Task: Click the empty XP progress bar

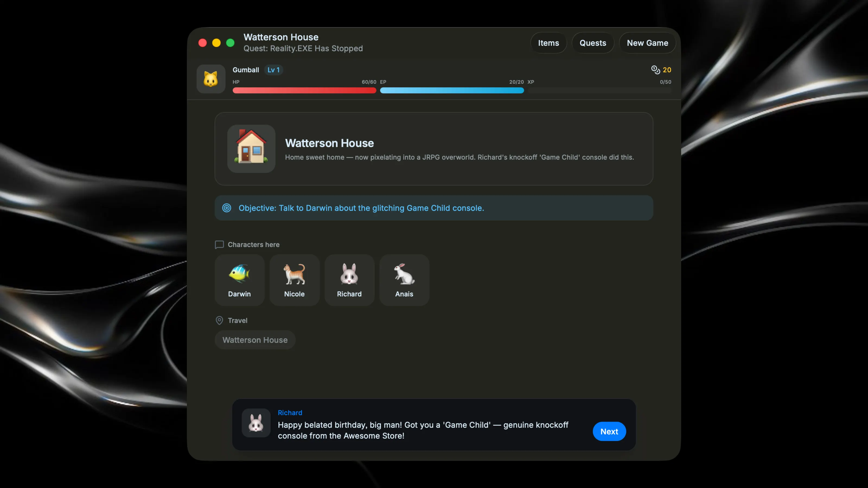Action: point(599,90)
